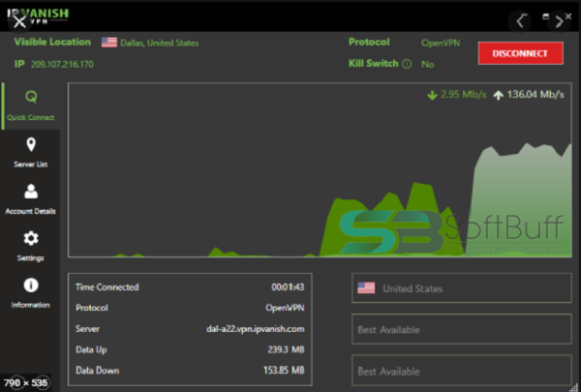Click the window resize grip corner
The height and width of the screenshot is (392, 581).
pyautogui.click(x=574, y=387)
